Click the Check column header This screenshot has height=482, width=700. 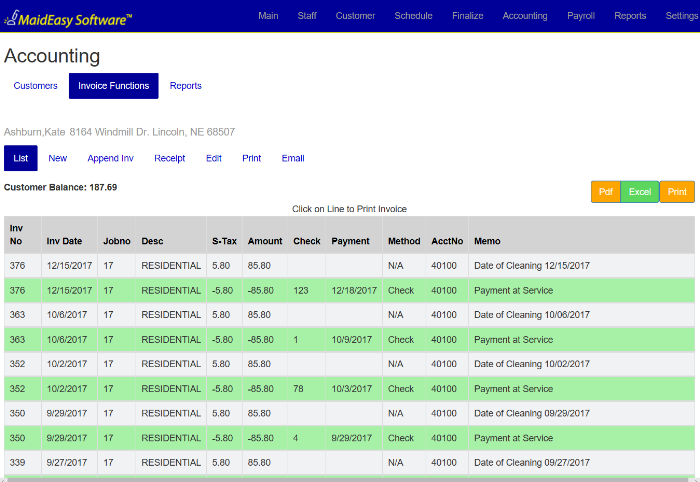pyautogui.click(x=307, y=235)
